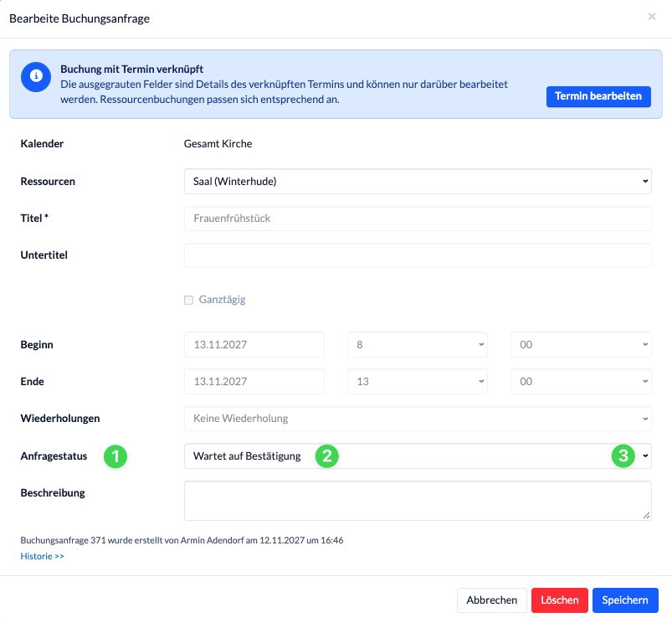672x623 pixels.
Task: Delete the booking via Löschen
Action: coord(559,600)
